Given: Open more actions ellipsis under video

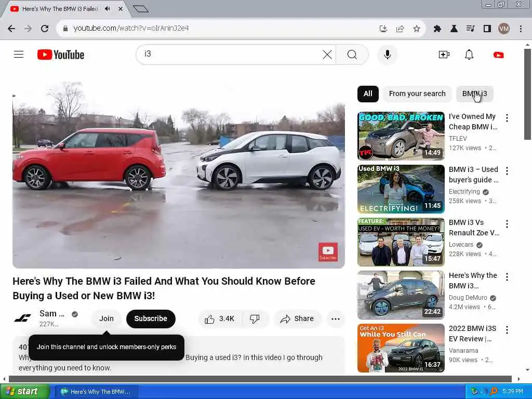Looking at the screenshot, I should [x=335, y=318].
